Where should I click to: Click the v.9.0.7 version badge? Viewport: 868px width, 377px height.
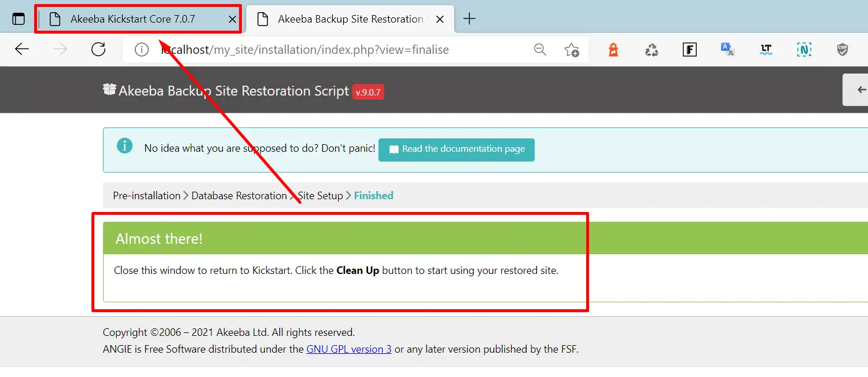368,92
